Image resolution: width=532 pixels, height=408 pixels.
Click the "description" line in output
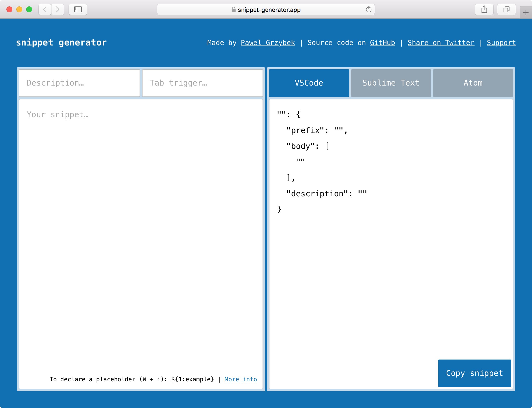pos(326,194)
